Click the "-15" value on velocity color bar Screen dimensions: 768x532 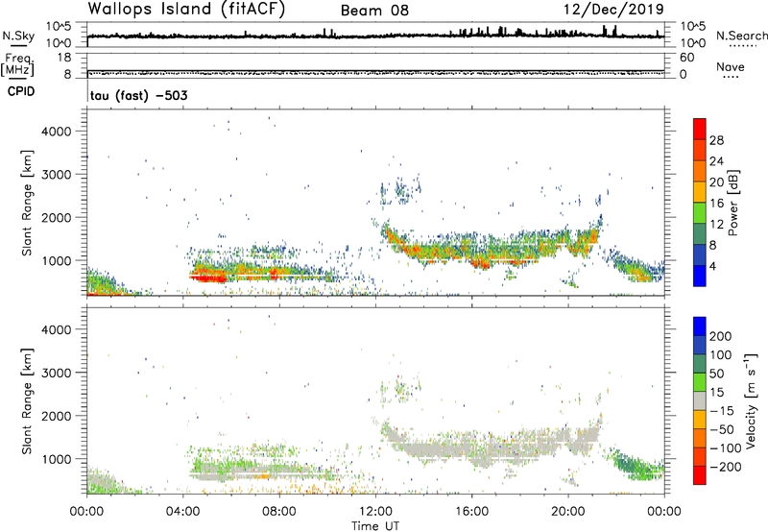tap(721, 410)
